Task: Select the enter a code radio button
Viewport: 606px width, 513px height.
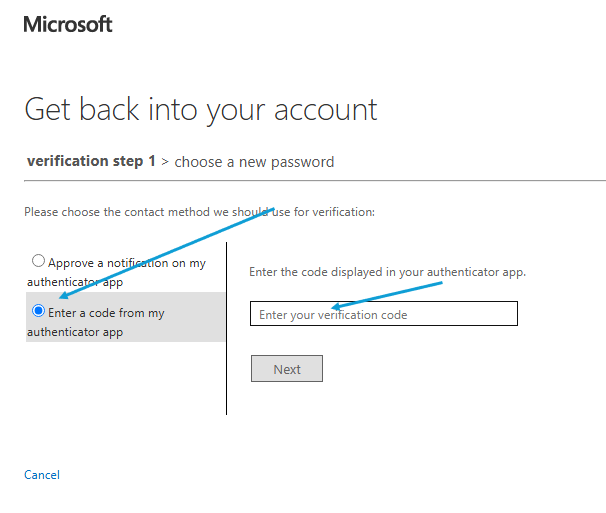Action: (x=39, y=311)
